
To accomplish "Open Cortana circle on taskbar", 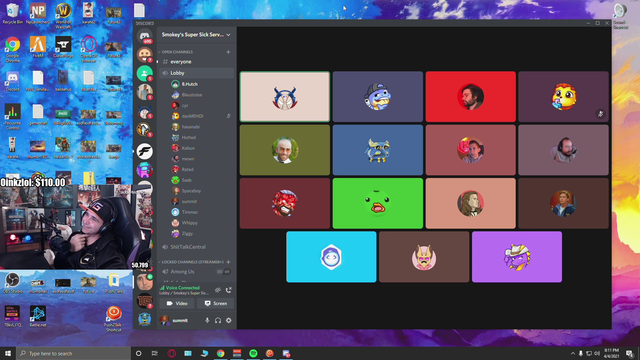I will (x=138, y=353).
